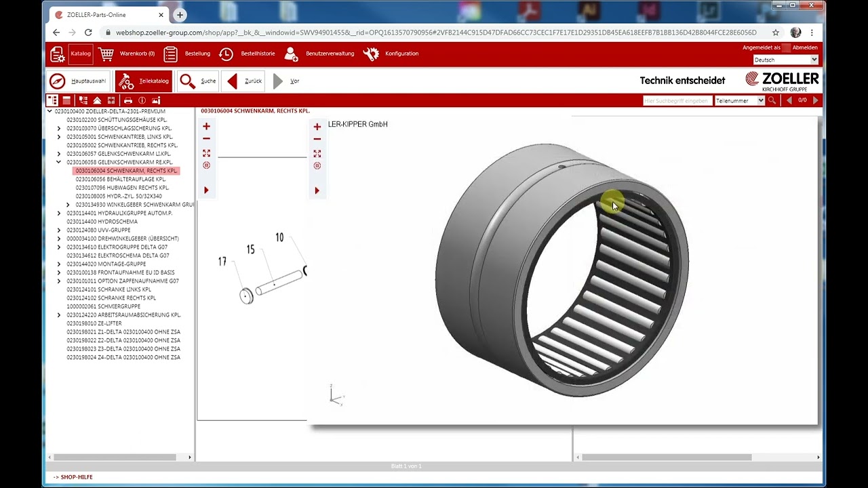Image resolution: width=868 pixels, height=488 pixels.
Task: Select the ZOELLER-Parts-Online browser tab
Action: pyautogui.click(x=108, y=14)
